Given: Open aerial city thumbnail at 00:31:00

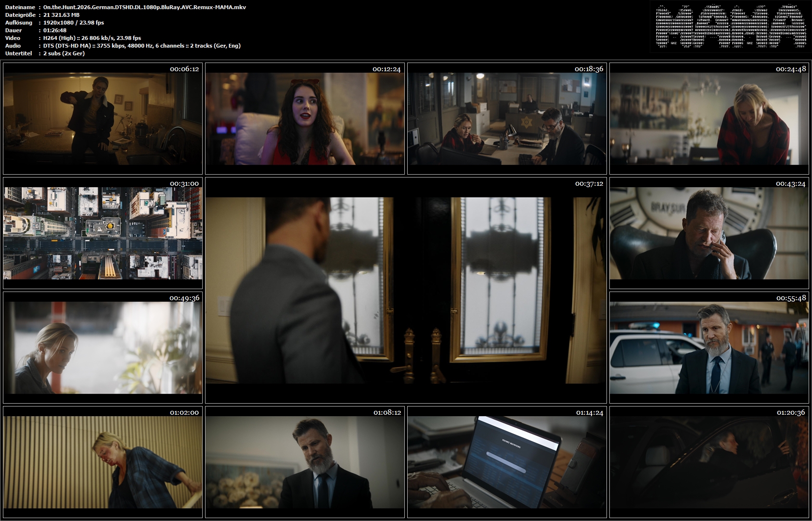Looking at the screenshot, I should coord(103,233).
